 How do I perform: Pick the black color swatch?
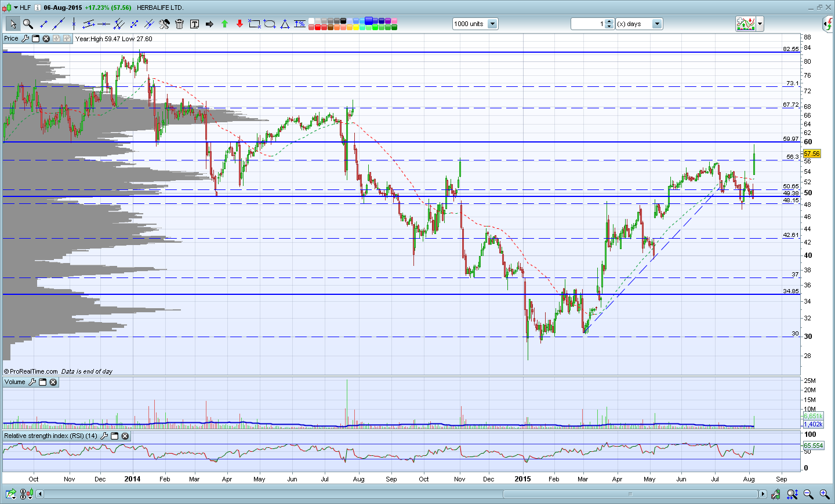tap(343, 21)
